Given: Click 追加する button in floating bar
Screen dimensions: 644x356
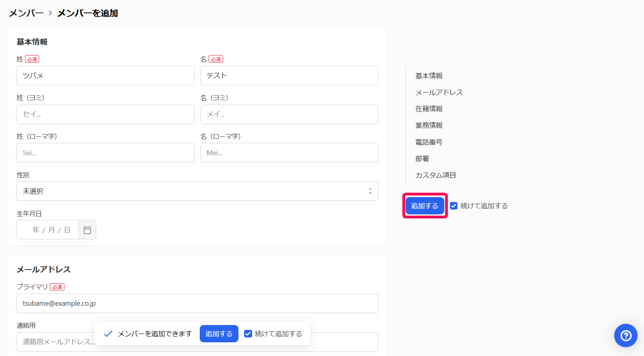Looking at the screenshot, I should point(219,334).
